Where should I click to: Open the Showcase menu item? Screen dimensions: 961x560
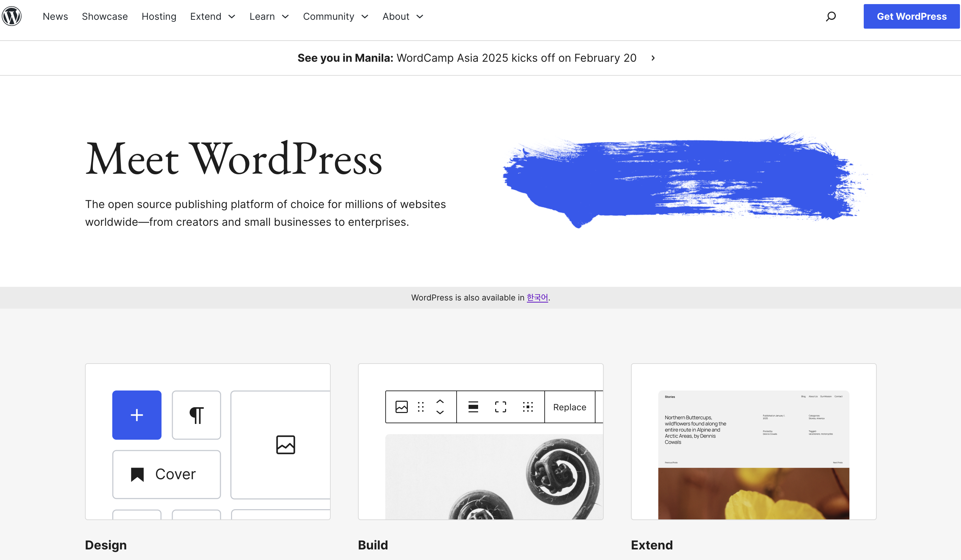point(104,16)
